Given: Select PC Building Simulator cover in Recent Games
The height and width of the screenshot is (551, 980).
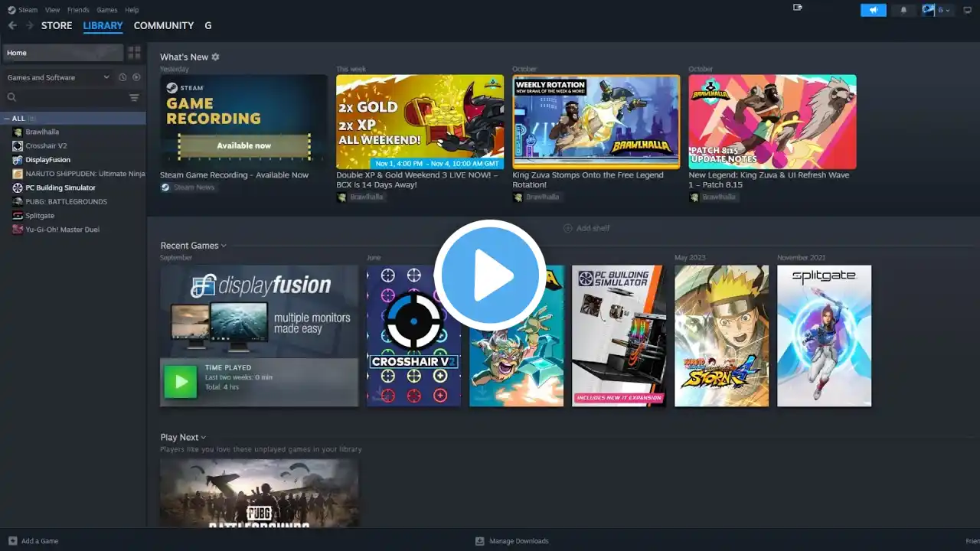Looking at the screenshot, I should (619, 336).
